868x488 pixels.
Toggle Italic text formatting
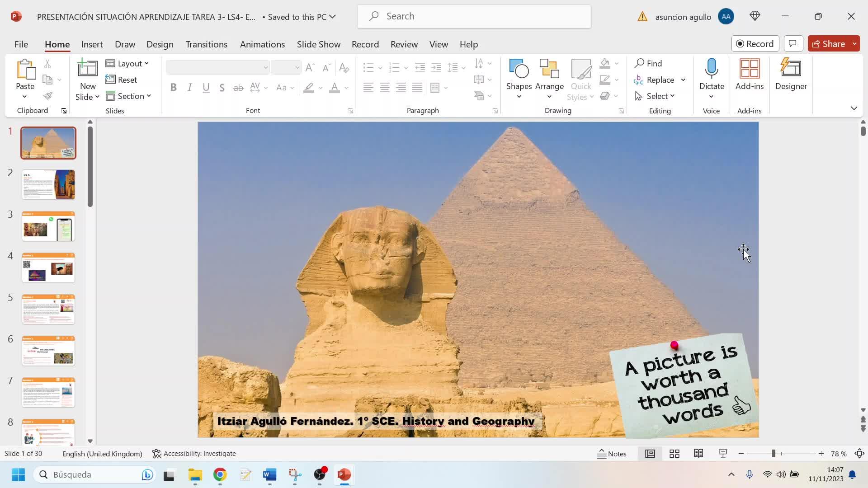(x=189, y=88)
